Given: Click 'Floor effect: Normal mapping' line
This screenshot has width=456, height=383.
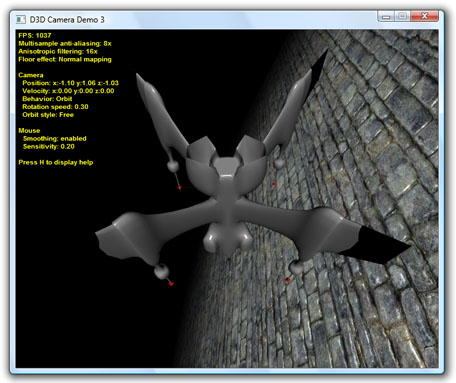Looking at the screenshot, I should pyautogui.click(x=65, y=59).
